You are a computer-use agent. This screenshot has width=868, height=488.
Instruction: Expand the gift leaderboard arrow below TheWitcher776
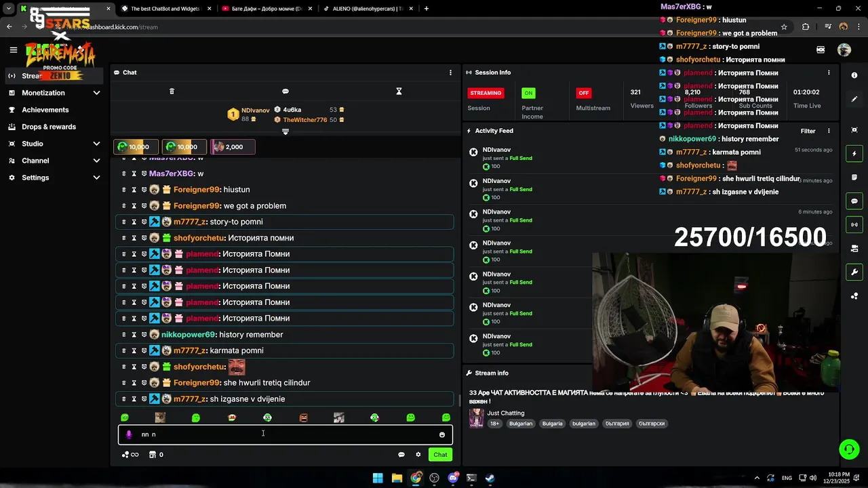(285, 131)
